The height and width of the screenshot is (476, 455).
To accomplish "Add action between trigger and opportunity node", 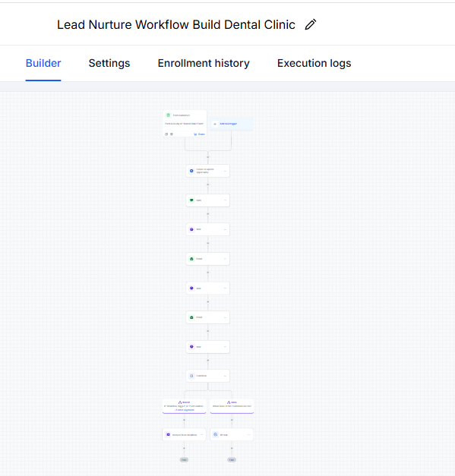I will (208, 157).
